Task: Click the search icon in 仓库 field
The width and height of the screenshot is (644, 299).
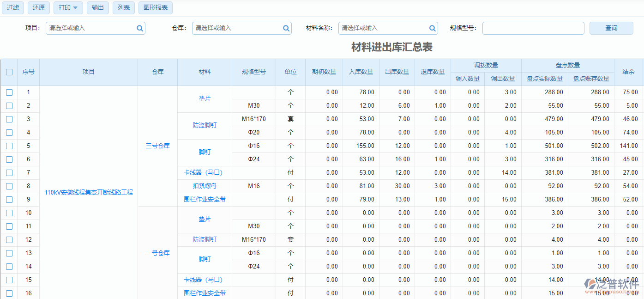Action: click(x=286, y=28)
